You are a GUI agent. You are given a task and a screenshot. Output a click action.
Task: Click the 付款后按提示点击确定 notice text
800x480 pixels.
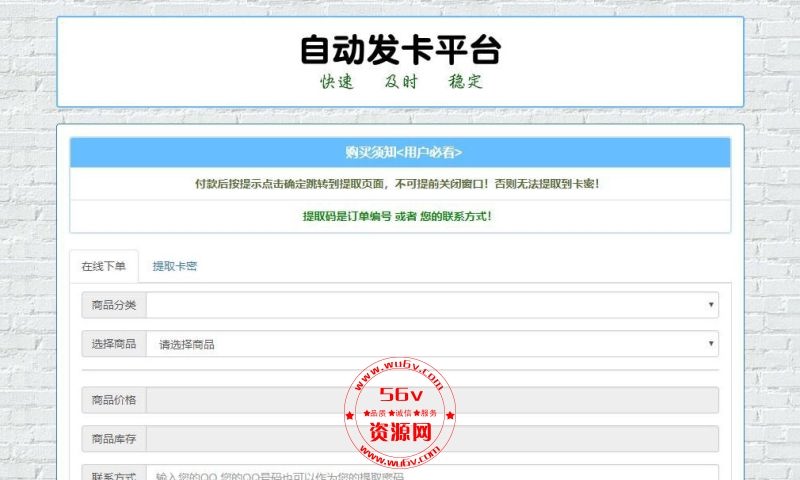click(x=397, y=184)
